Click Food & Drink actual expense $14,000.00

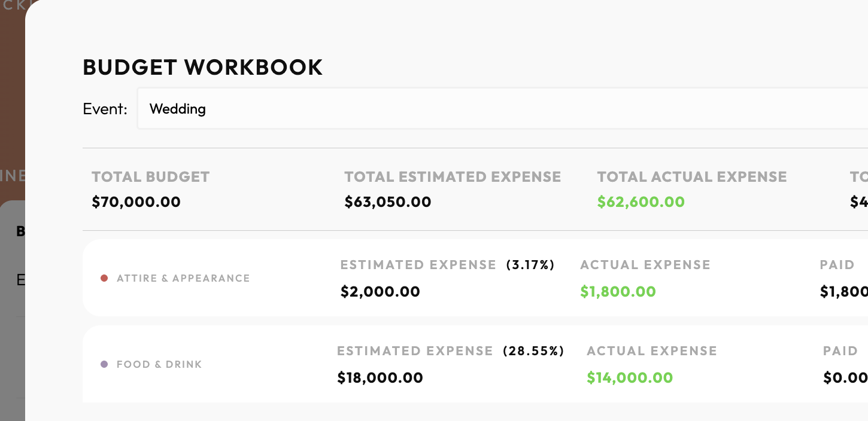[x=630, y=378]
